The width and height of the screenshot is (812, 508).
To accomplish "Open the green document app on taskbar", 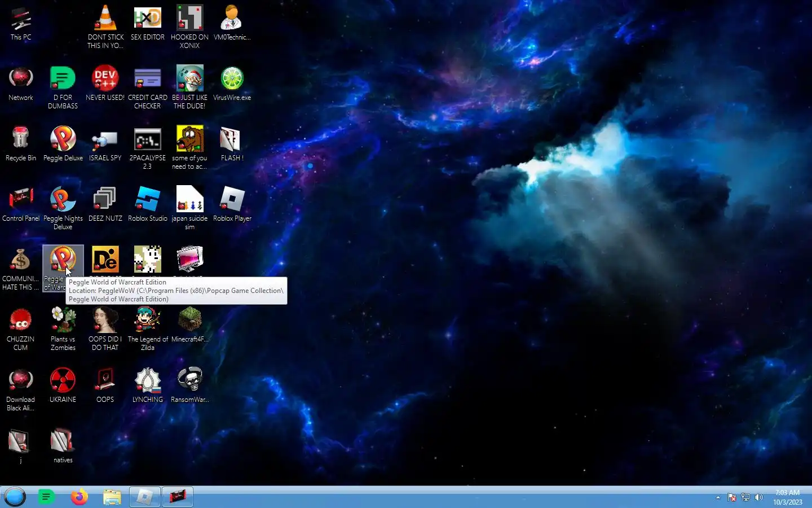I will [47, 497].
